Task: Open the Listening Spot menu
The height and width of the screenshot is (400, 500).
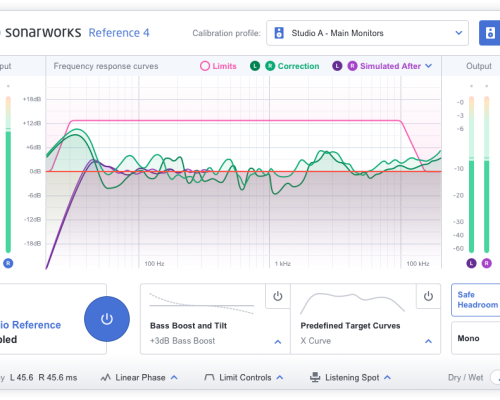Action: point(350,378)
